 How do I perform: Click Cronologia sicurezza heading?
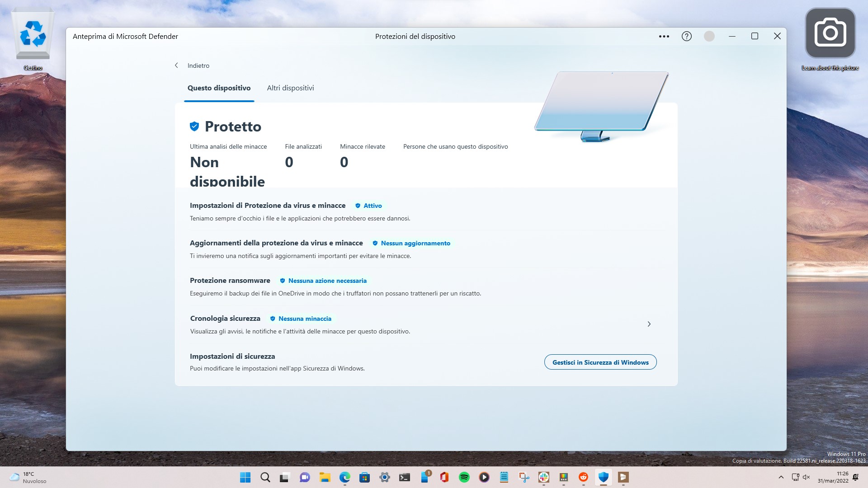[225, 319]
